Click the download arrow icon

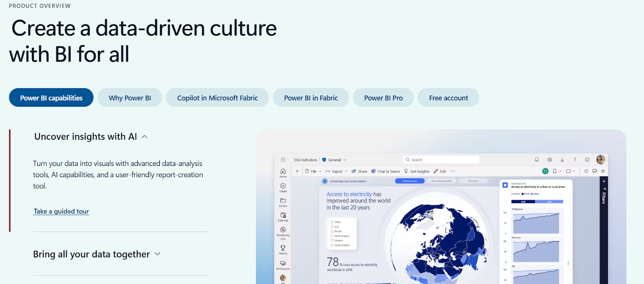pyautogui.click(x=562, y=160)
